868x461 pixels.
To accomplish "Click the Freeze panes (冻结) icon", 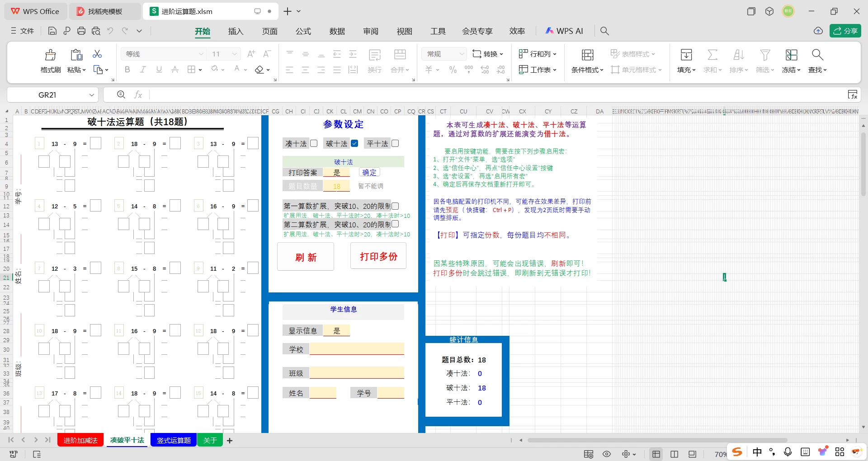I will (791, 55).
